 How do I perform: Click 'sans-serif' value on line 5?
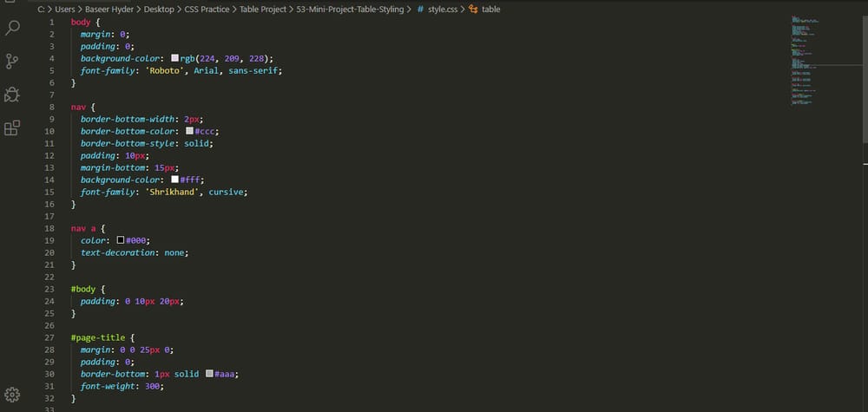[253, 71]
